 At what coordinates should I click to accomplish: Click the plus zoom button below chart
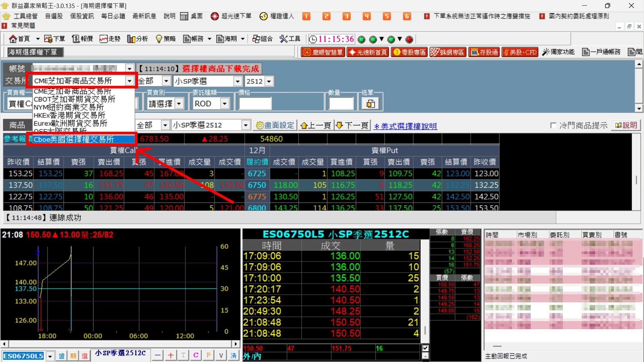(171, 355)
